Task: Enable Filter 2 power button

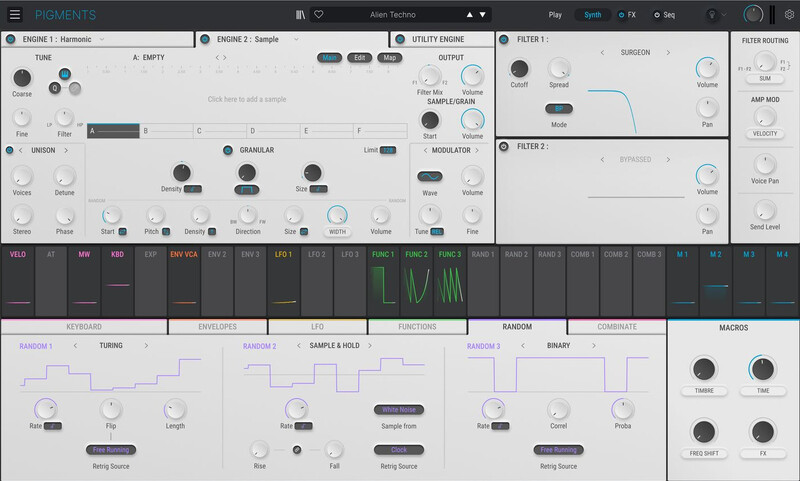Action: pos(504,148)
